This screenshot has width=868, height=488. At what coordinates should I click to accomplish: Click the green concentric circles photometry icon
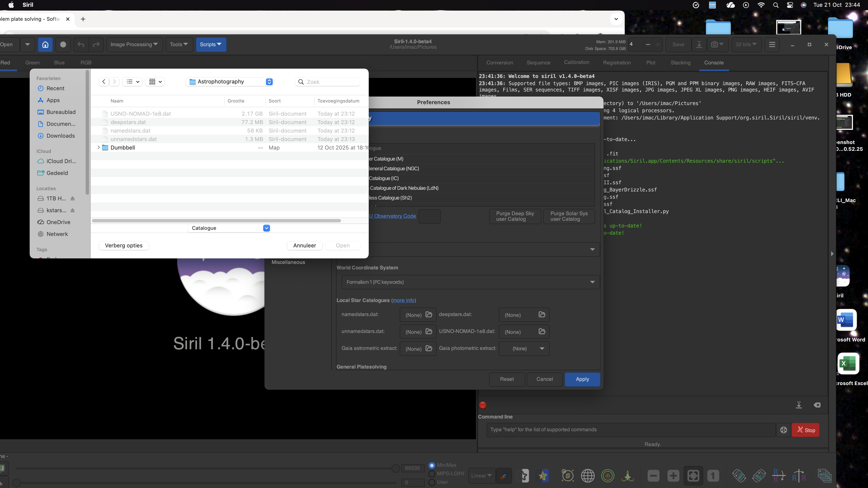click(x=608, y=476)
